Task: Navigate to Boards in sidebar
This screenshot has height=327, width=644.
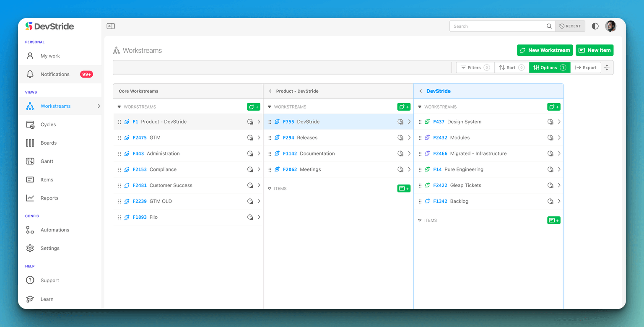Action: (48, 143)
